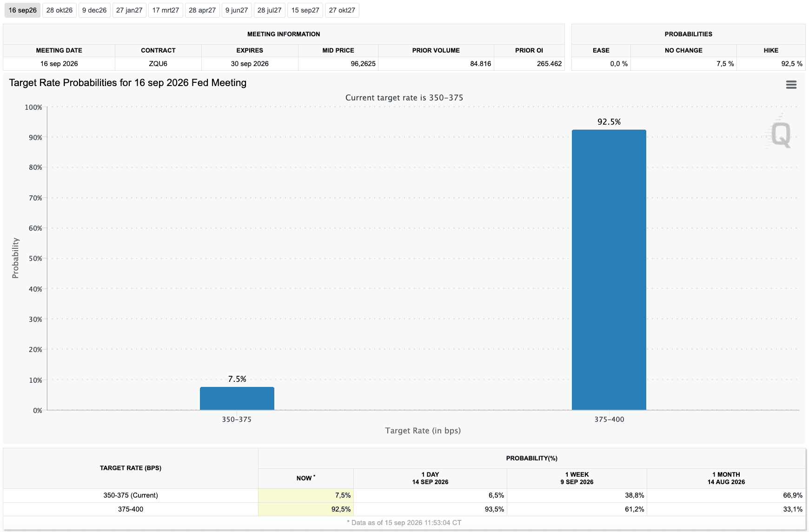The height and width of the screenshot is (532, 809).
Task: Click the PROBABILITY(%) table heading
Action: tap(532, 458)
